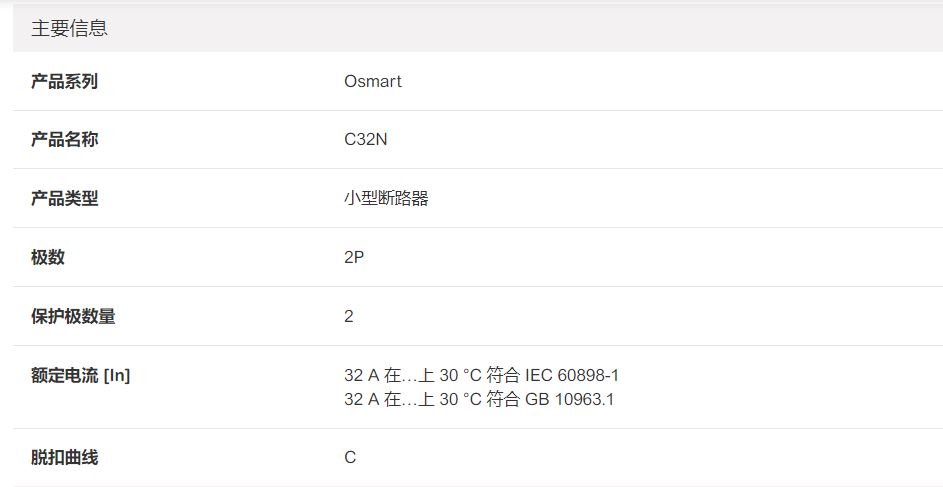
Task: Click "32 A" in the IEC line
Action: (x=361, y=376)
